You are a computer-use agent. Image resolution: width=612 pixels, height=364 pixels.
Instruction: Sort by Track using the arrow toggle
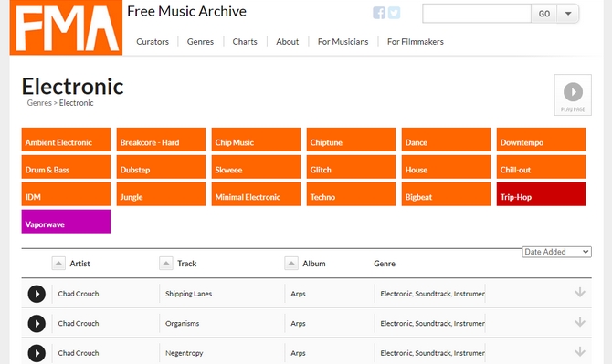pyautogui.click(x=166, y=264)
